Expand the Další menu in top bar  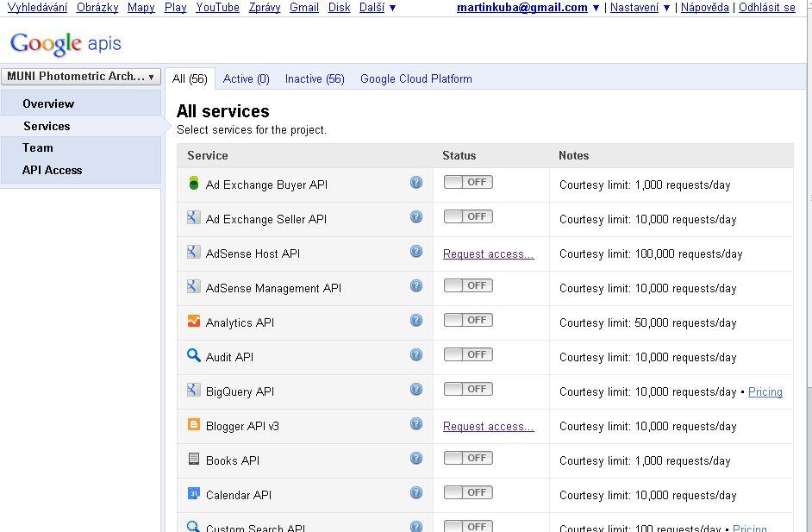point(378,7)
